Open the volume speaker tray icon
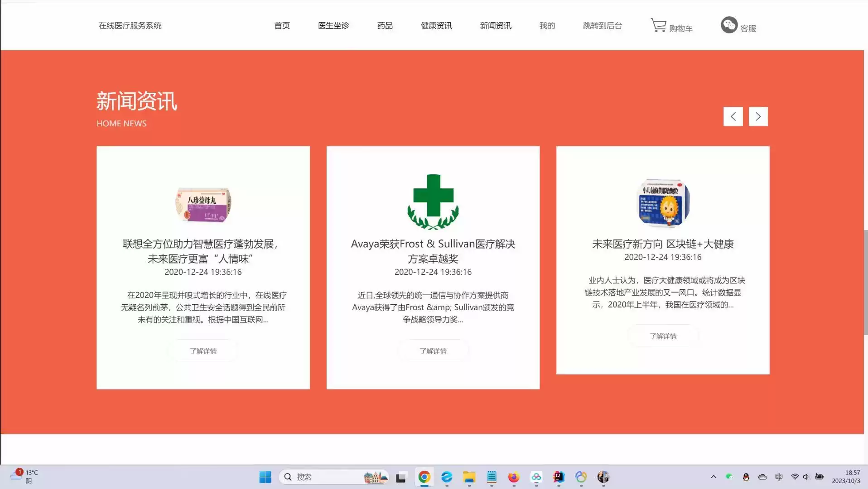Screen dimensions: 868x489 806,477
